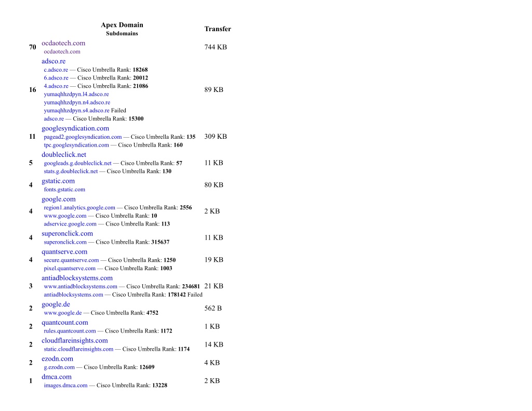Click the ocdaotech.com subdomain link
The height and width of the screenshot is (411, 532).
point(62,51)
